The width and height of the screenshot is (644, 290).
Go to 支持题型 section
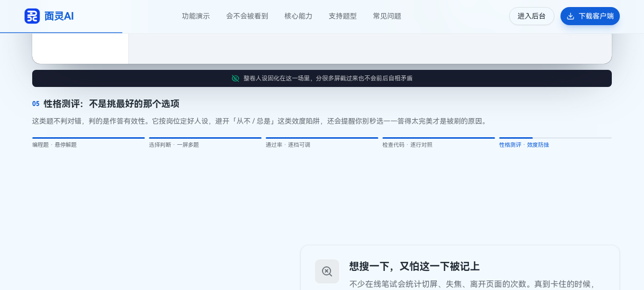pyautogui.click(x=343, y=16)
